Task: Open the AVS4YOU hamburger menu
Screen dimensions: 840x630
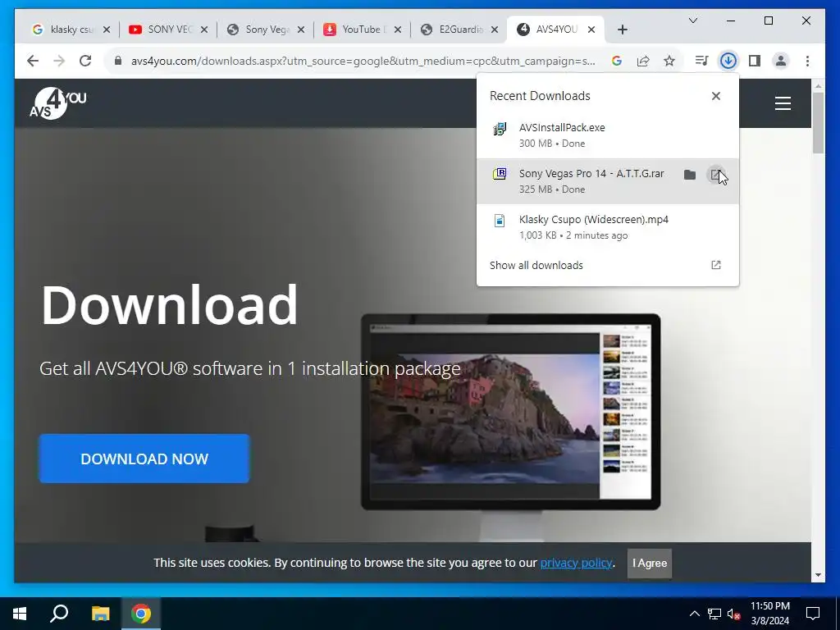Action: pos(783,103)
